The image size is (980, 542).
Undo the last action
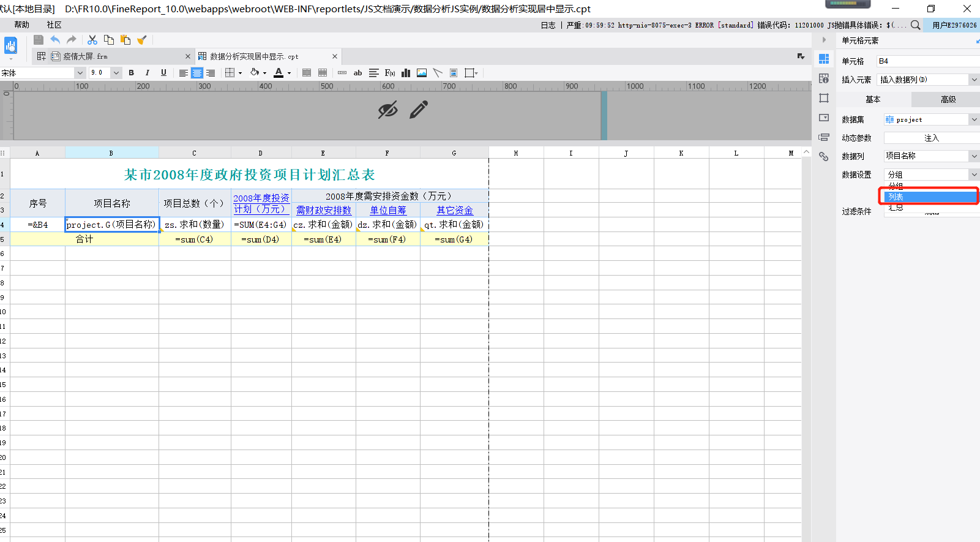[55, 40]
